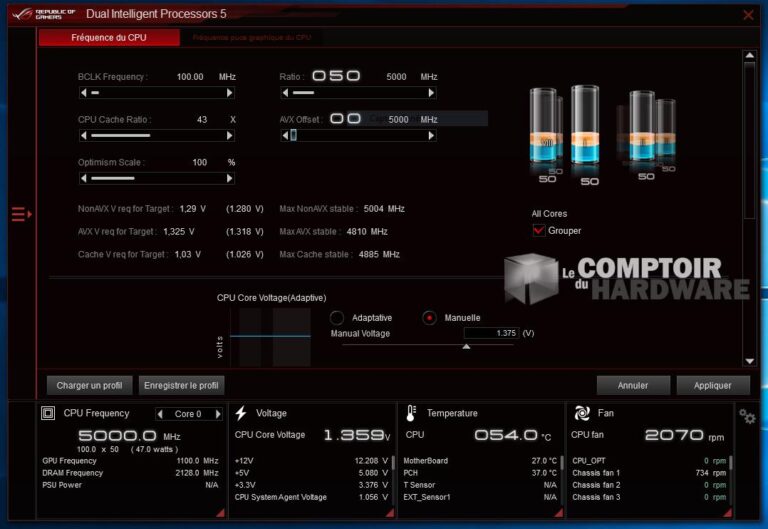The image size is (768, 529).
Task: Switch to Fréquence du CPU tab
Action: pyautogui.click(x=109, y=38)
